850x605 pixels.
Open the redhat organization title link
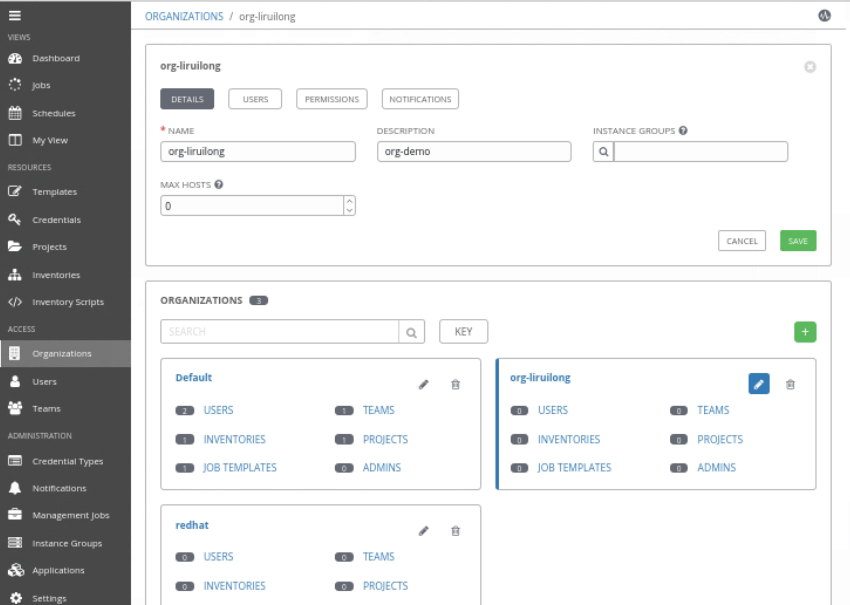[x=192, y=525]
